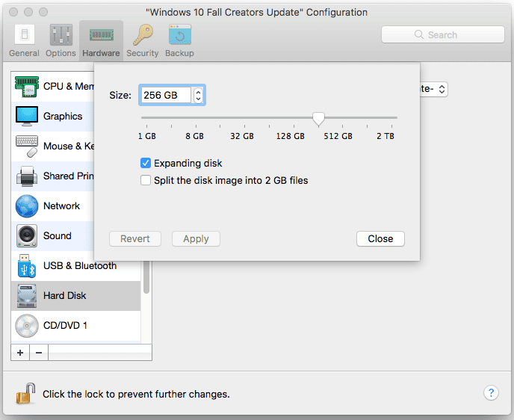Click the Size text field showing 256 GB
Viewport: 514px width, 420px height.
166,95
